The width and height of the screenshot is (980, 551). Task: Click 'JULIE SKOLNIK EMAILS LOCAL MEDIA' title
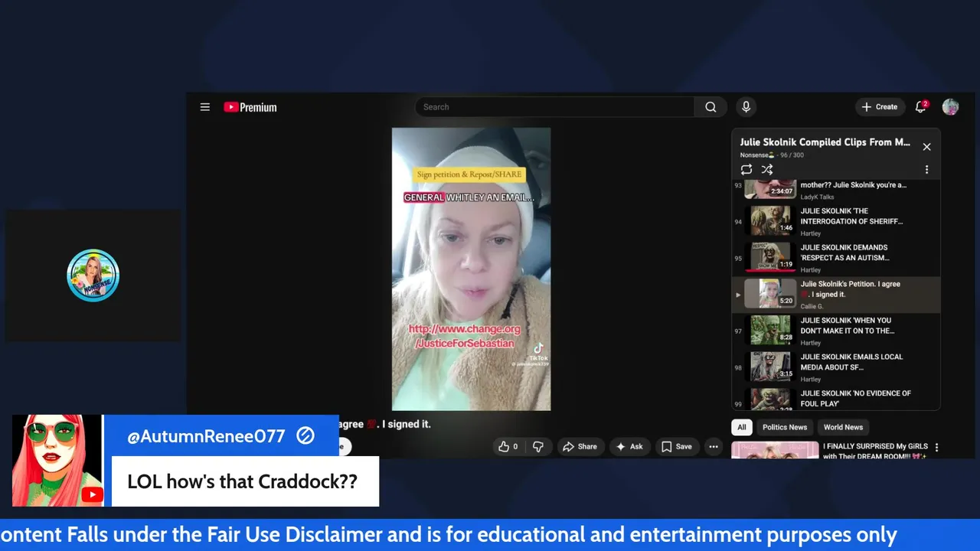(851, 361)
